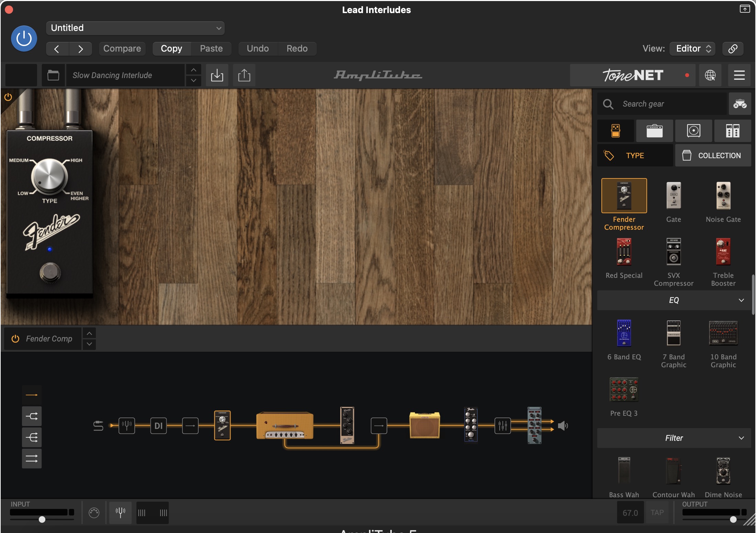The image size is (756, 533).
Task: Click the custom shop car icon
Action: [x=740, y=104]
